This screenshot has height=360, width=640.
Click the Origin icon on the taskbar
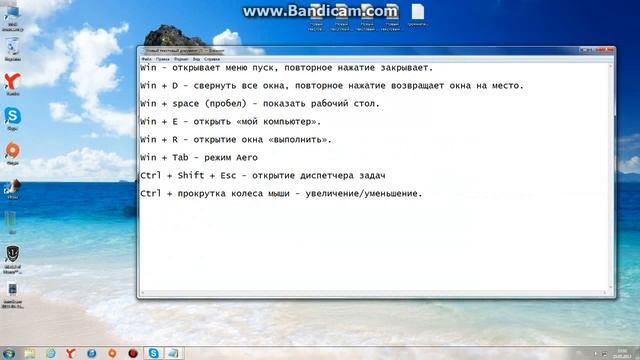[112, 353]
